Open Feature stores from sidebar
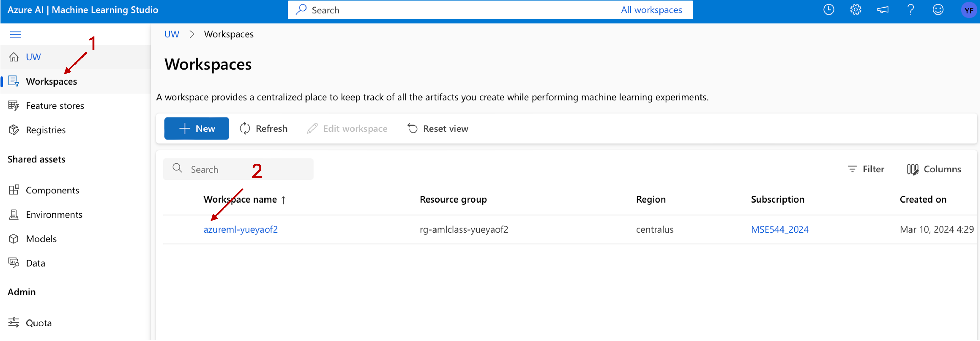 click(x=55, y=106)
